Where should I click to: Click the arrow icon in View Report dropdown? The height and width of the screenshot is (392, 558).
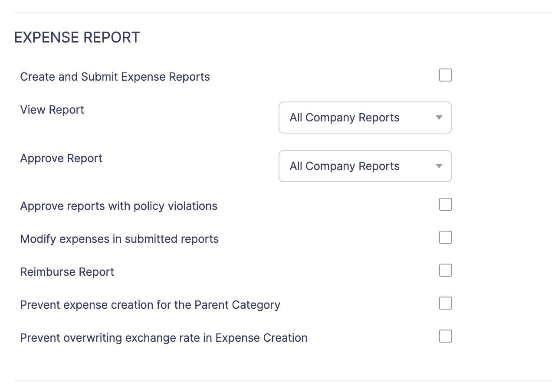[x=439, y=118]
